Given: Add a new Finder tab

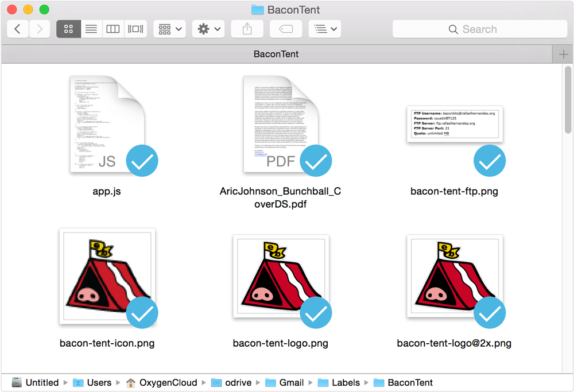Looking at the screenshot, I should pyautogui.click(x=563, y=55).
